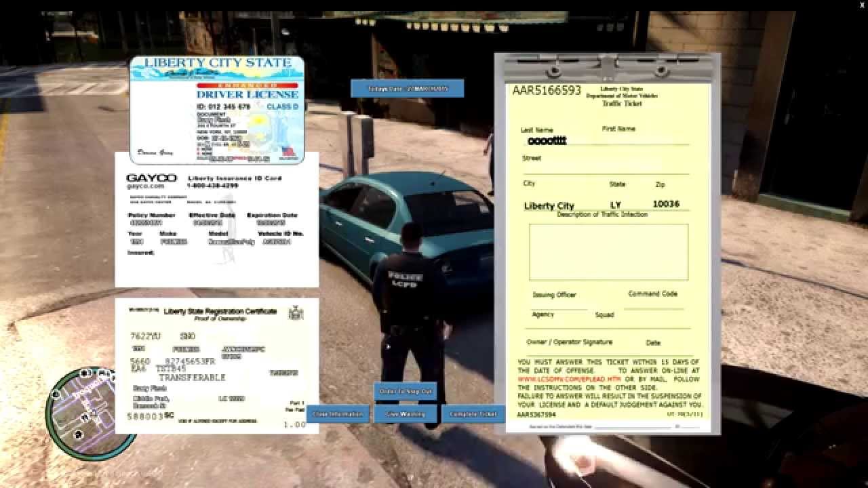The width and height of the screenshot is (868, 488).
Task: Issue a warning with Give Warning
Action: (x=406, y=414)
